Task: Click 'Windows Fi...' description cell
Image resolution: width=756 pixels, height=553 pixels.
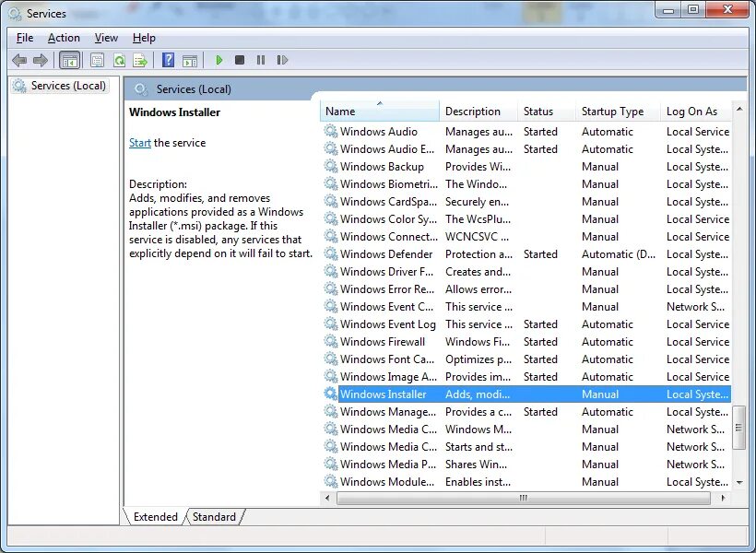Action: click(x=478, y=341)
